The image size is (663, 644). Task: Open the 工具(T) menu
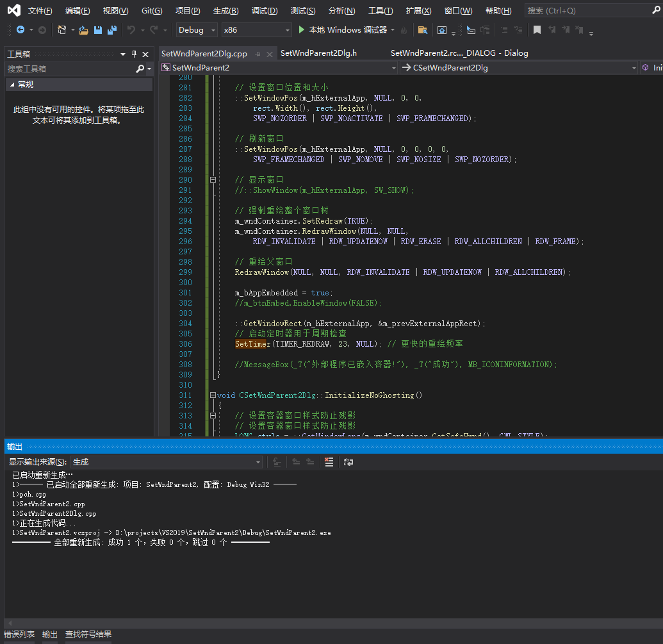coord(381,10)
